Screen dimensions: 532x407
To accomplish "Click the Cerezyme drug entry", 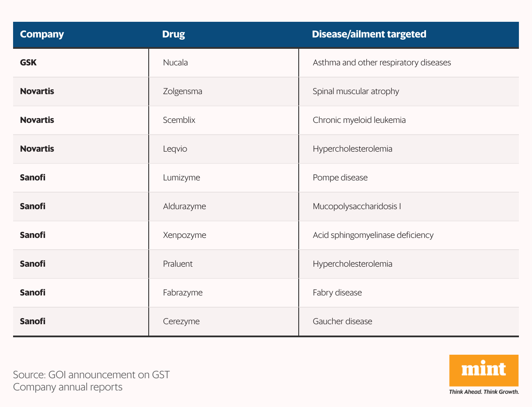I will pos(181,322).
